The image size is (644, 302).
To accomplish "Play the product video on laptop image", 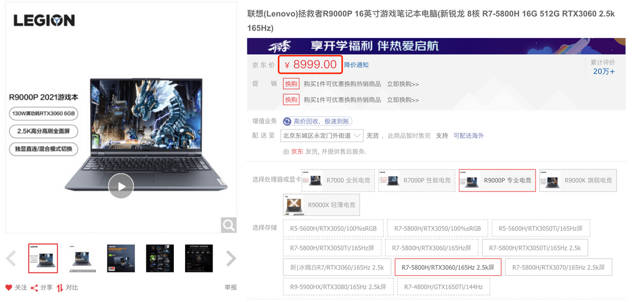I will pos(121,186).
